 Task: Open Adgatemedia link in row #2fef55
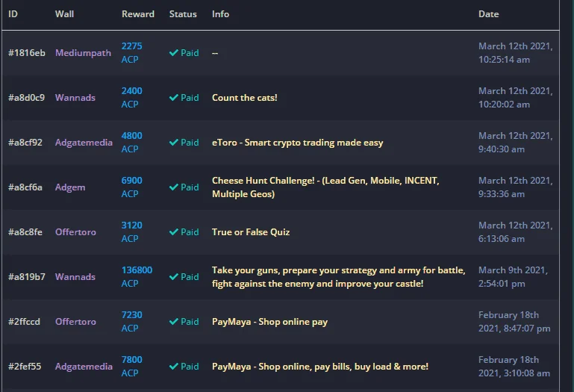click(84, 367)
